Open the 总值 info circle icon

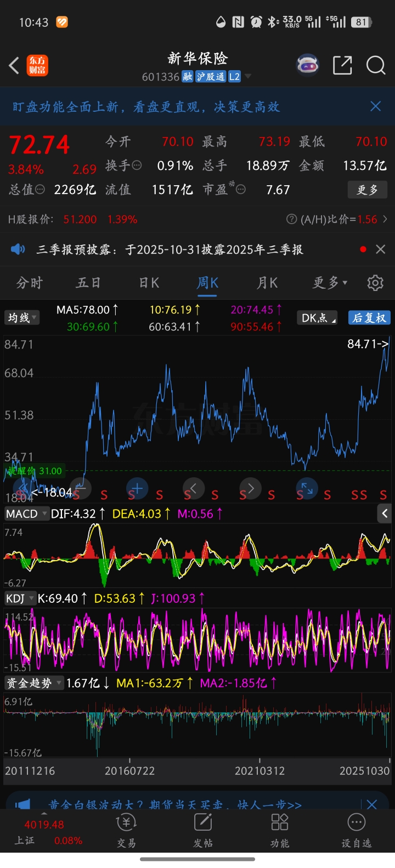40,190
